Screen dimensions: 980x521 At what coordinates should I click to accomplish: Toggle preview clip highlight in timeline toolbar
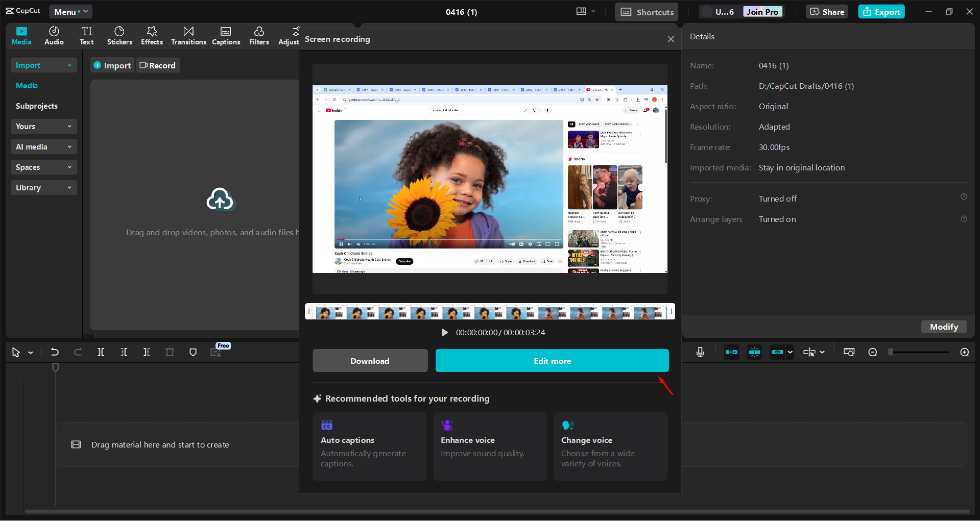(754, 352)
